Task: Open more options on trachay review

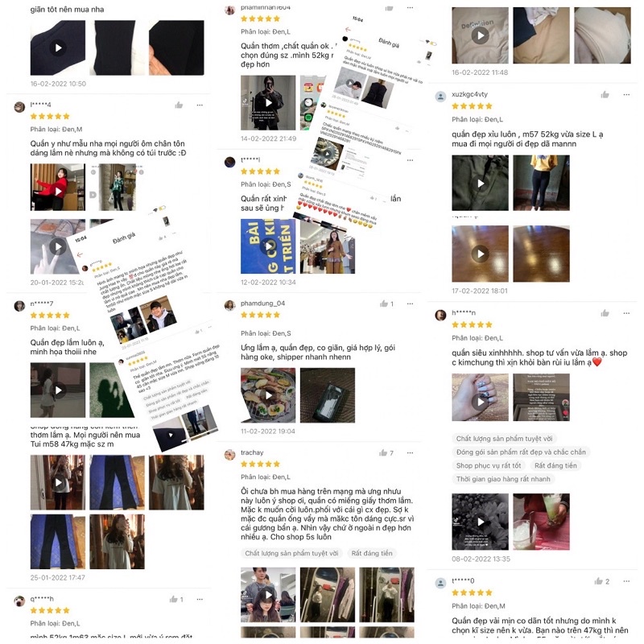Action: click(410, 452)
